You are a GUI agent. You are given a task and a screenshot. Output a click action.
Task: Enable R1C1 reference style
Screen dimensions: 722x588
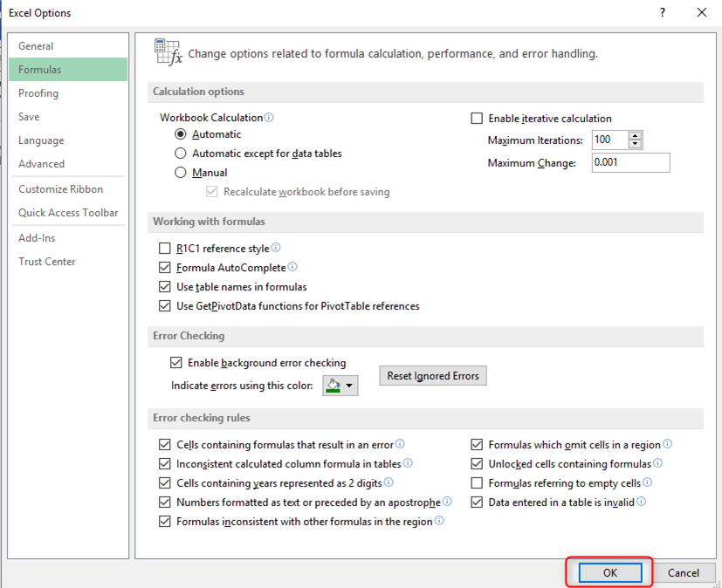coord(164,249)
